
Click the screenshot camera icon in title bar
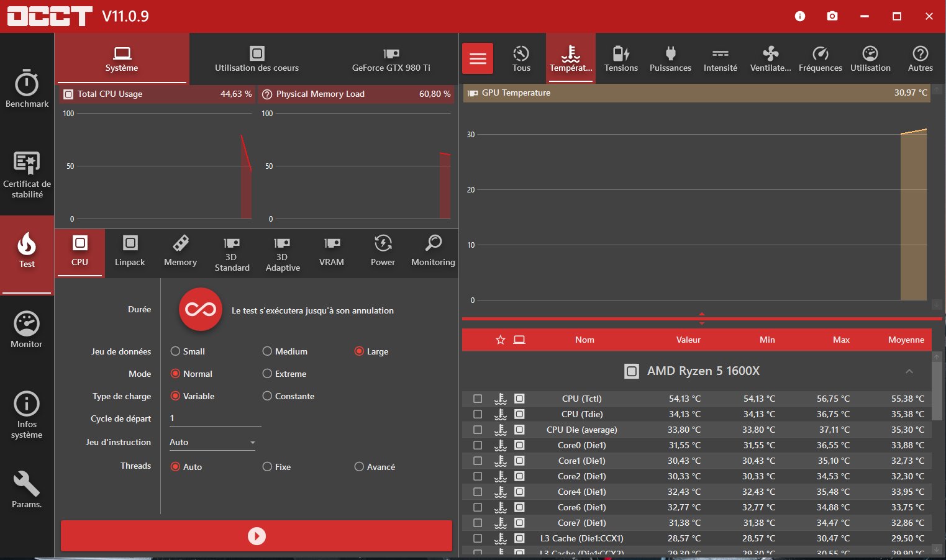click(832, 16)
